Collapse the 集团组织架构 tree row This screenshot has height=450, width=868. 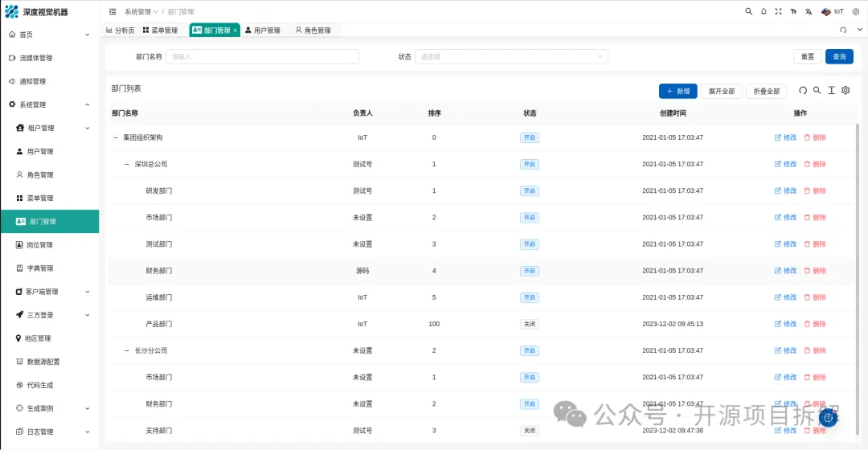[116, 138]
